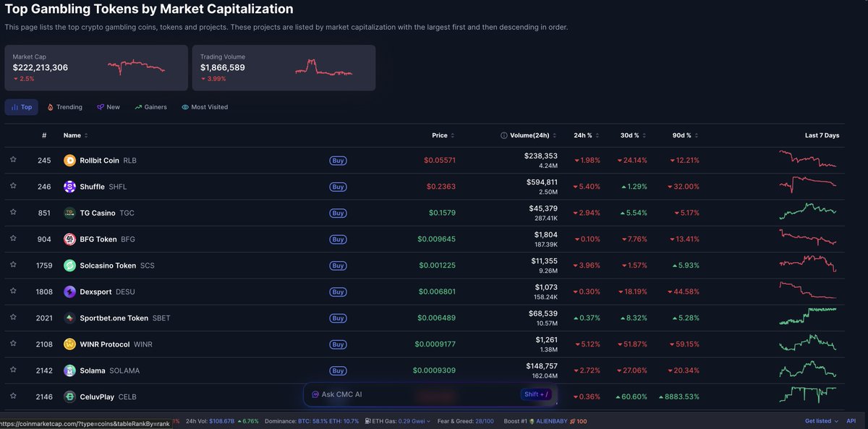Screen dimensions: 868x429
Task: Click the CeluvPlay logo icon
Action: (x=69, y=396)
